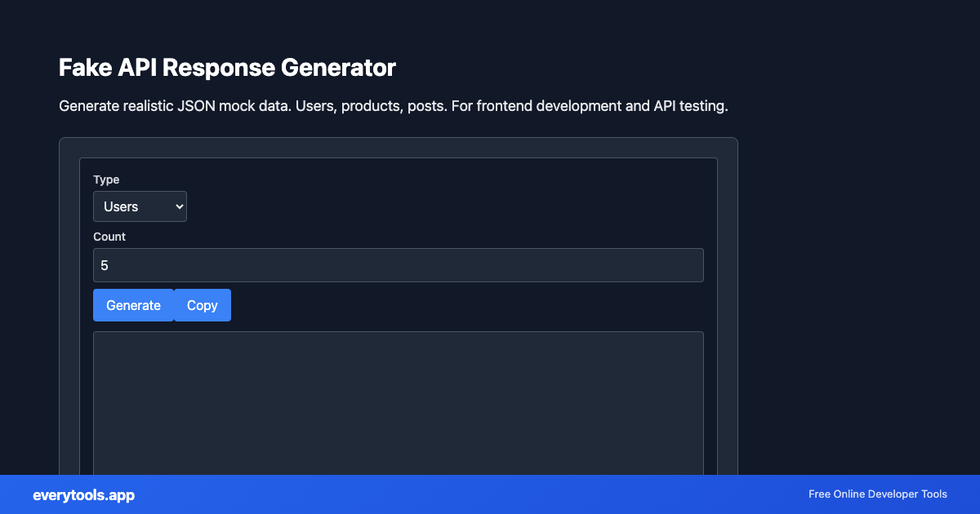The image size is (980, 514).
Task: Click the page description text
Action: click(x=393, y=105)
